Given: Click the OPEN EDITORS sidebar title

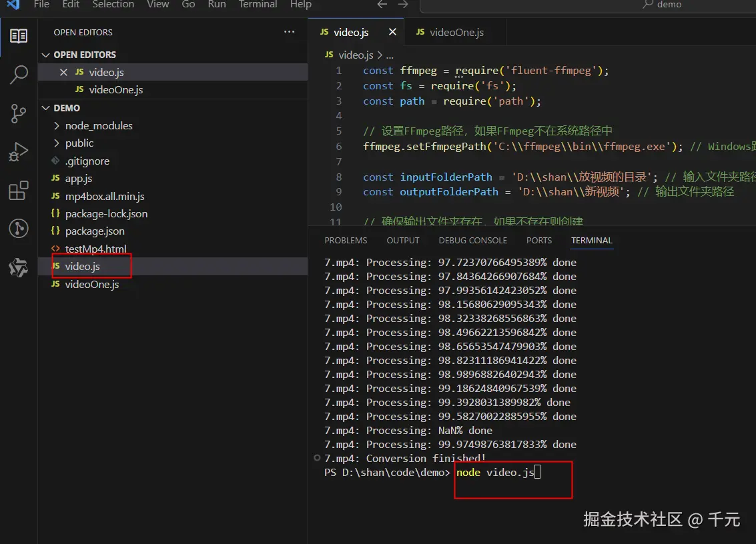Looking at the screenshot, I should click(83, 32).
